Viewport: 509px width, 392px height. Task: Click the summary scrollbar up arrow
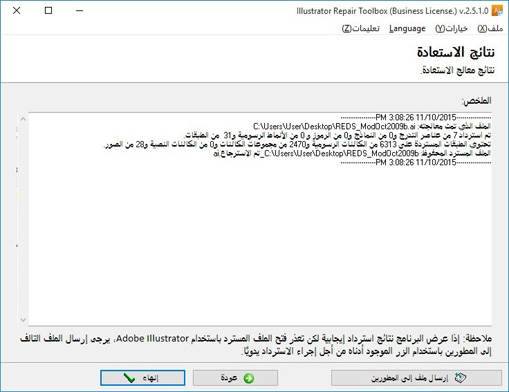point(23,119)
